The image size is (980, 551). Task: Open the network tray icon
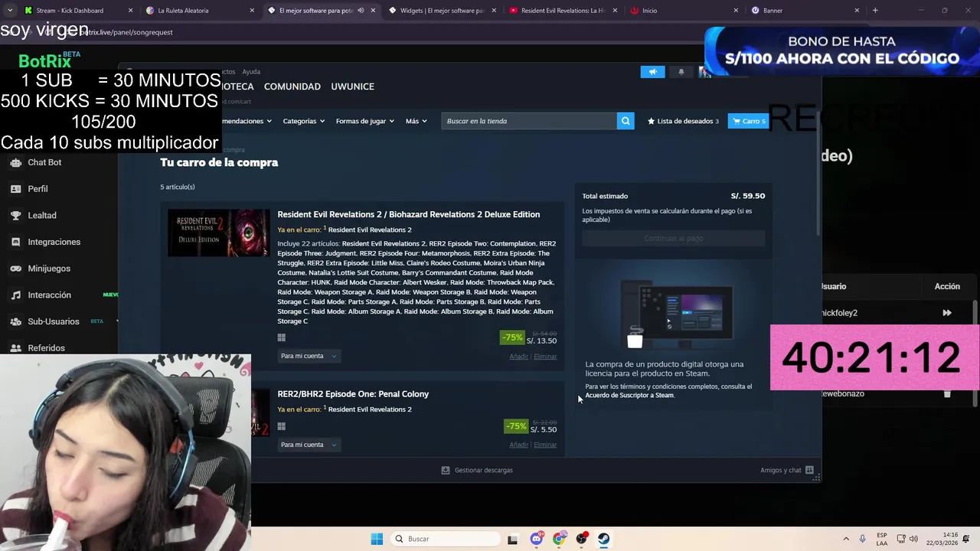point(901,539)
